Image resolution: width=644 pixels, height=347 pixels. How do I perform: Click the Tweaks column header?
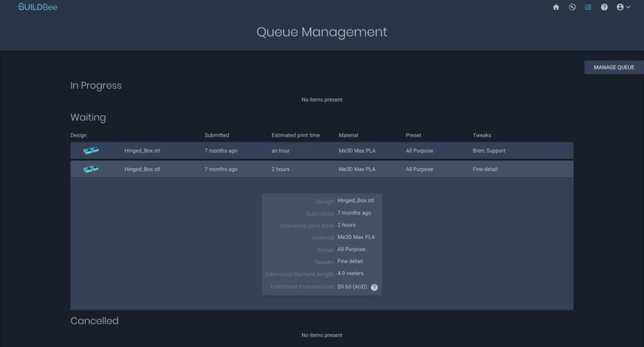pos(482,135)
